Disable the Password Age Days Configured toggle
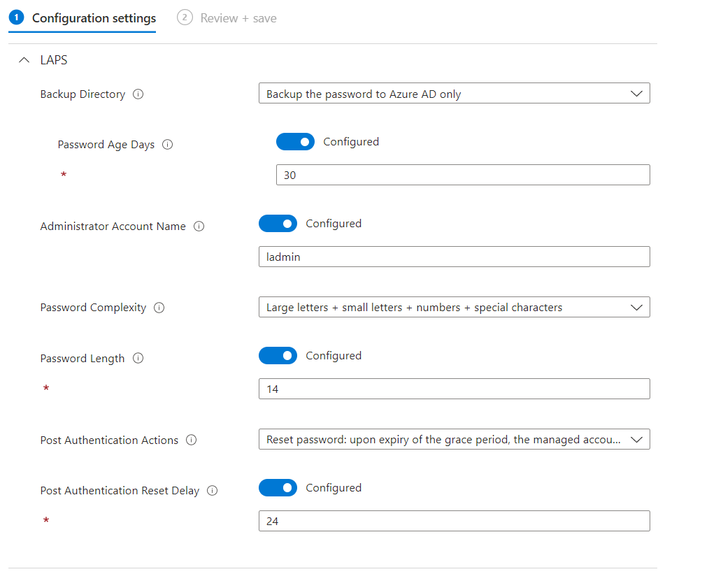 tap(295, 141)
